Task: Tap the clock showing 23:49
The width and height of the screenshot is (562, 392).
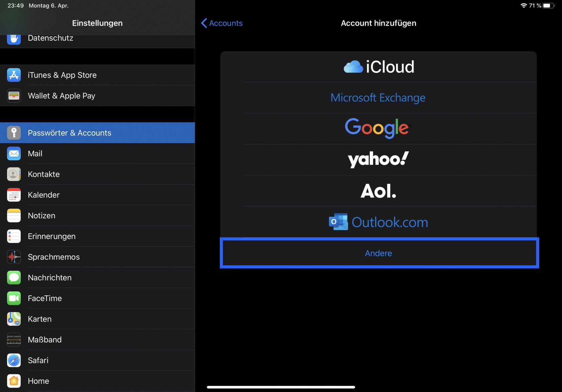Action: point(16,6)
